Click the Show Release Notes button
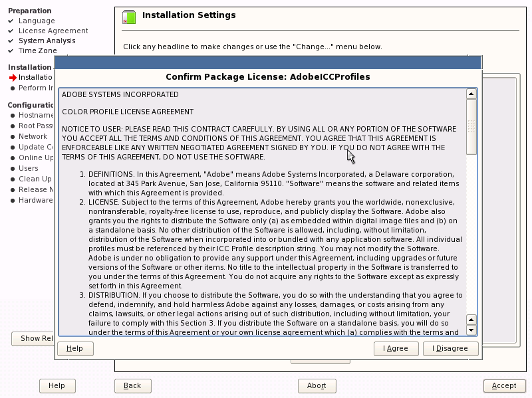 point(33,338)
